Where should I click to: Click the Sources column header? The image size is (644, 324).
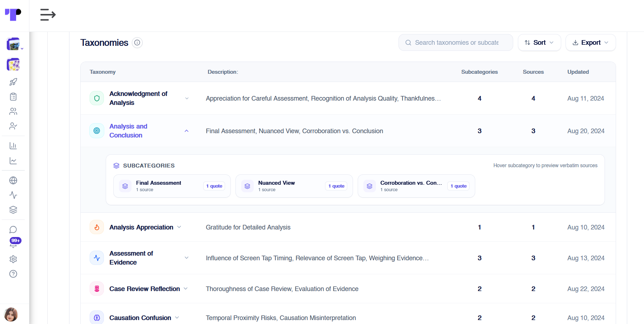(533, 72)
